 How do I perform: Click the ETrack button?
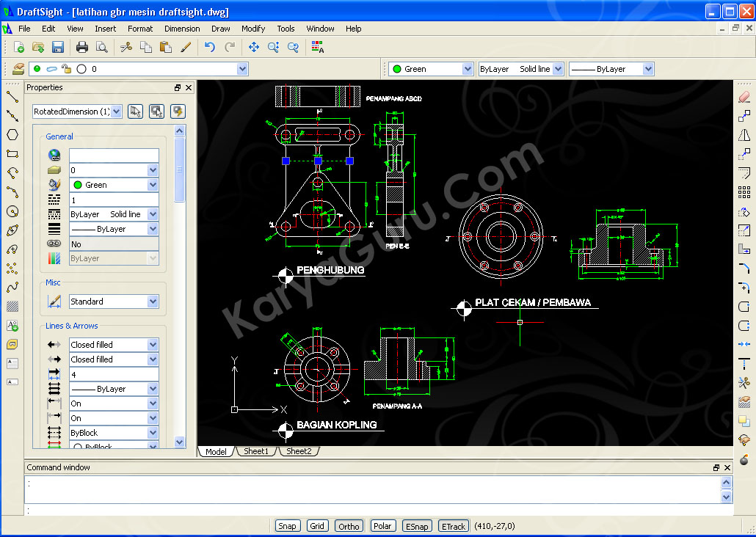[x=453, y=525]
